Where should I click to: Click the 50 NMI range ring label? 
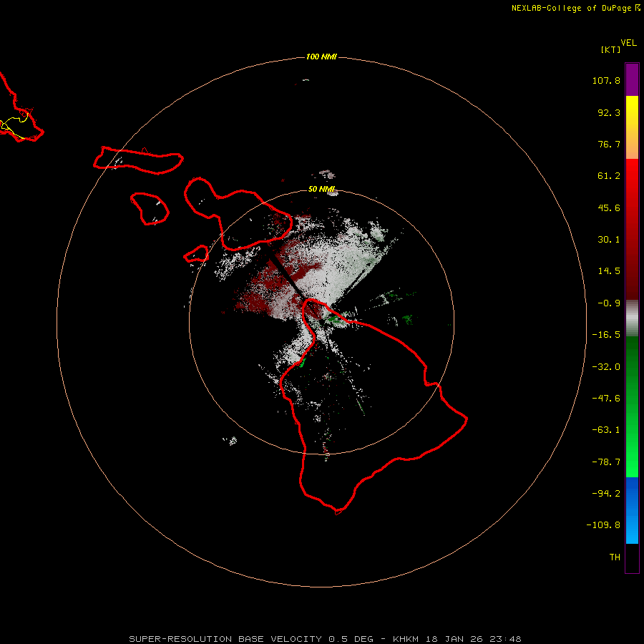coord(321,189)
